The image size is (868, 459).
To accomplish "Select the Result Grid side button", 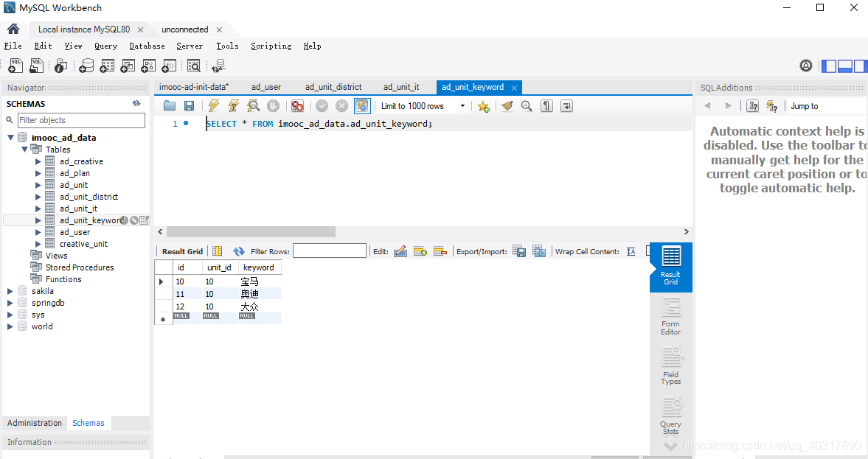I will [671, 267].
